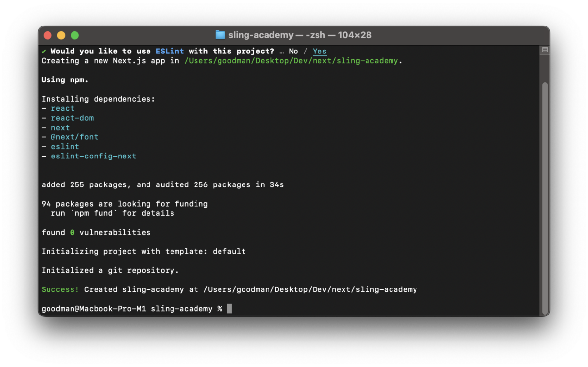Click the green project path in the 'Creating a new Next.js app' line
Image resolution: width=588 pixels, height=367 pixels.
[291, 61]
